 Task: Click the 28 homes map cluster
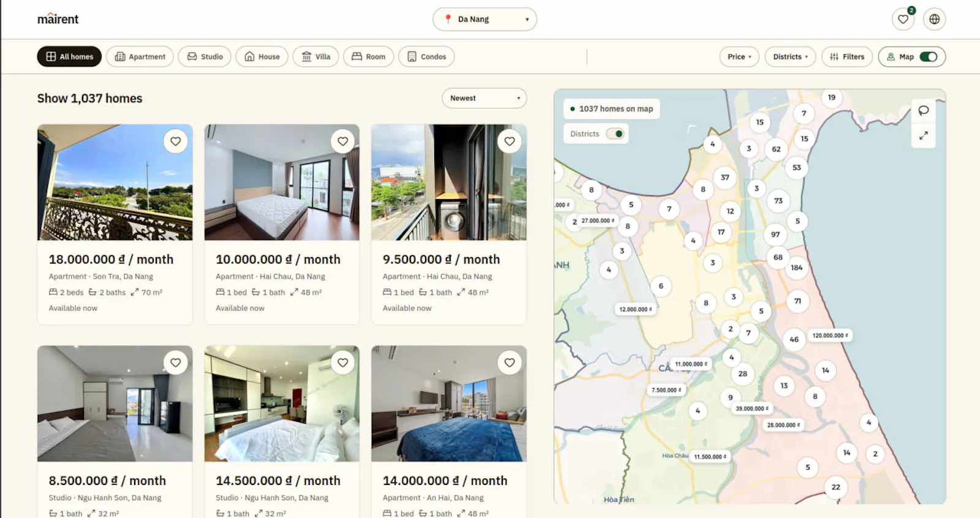click(x=743, y=373)
